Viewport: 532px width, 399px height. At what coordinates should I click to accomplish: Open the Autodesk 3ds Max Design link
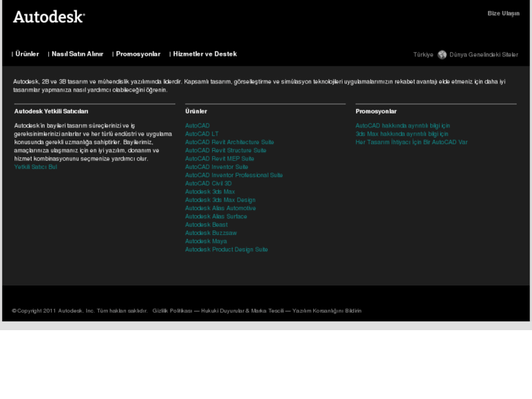click(x=220, y=200)
